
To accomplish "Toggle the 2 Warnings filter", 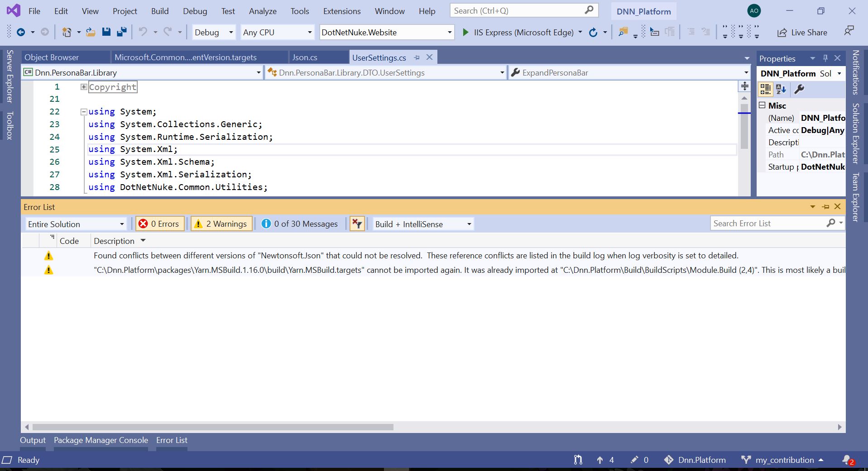I will click(x=221, y=224).
